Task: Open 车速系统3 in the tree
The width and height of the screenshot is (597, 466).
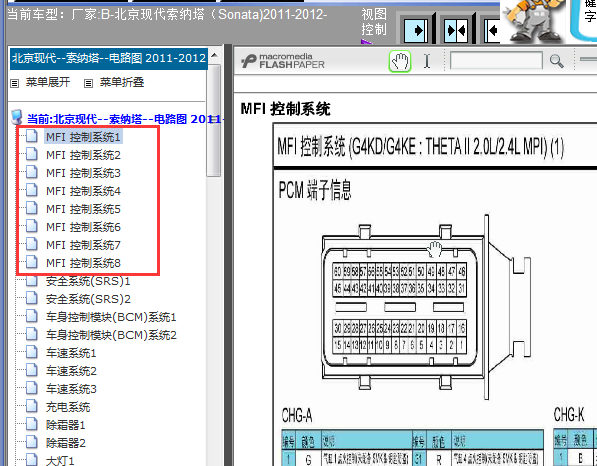Action: 71,389
